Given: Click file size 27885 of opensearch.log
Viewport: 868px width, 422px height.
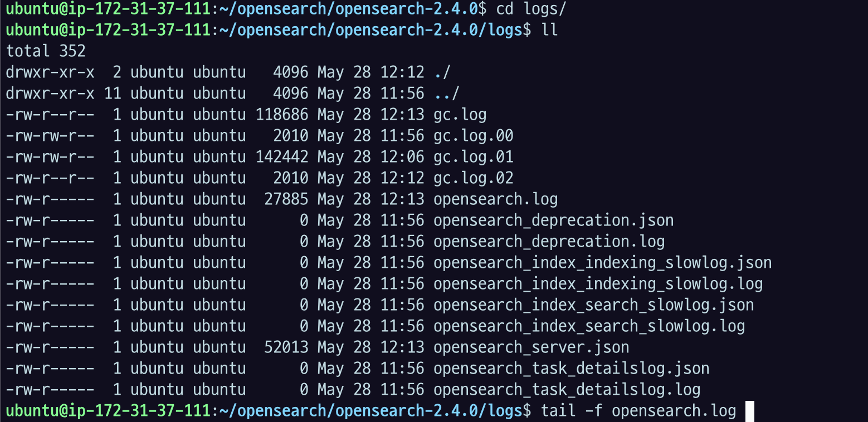Looking at the screenshot, I should coord(286,199).
